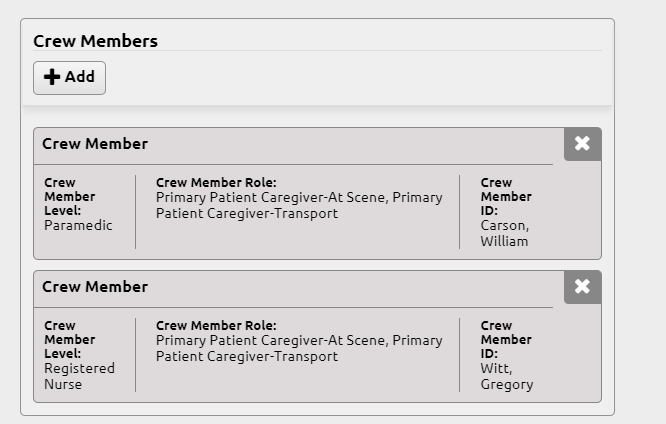Click Crew Member ID label in first card
This screenshot has width=666, height=424.
(506, 196)
